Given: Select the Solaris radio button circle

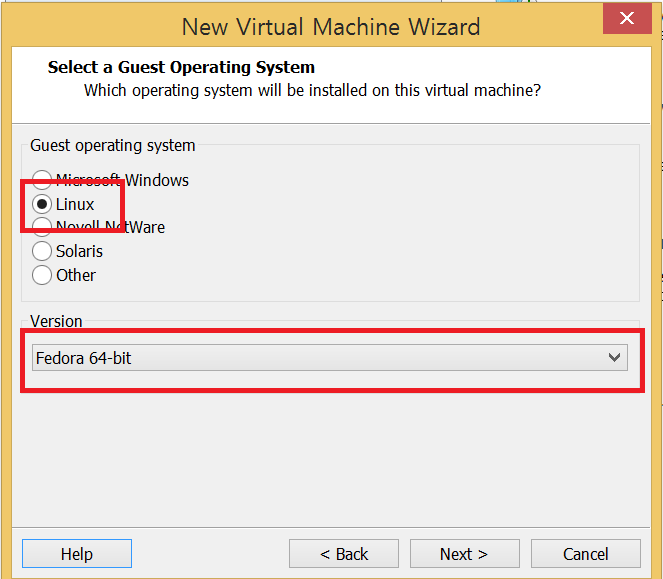Looking at the screenshot, I should [x=42, y=251].
